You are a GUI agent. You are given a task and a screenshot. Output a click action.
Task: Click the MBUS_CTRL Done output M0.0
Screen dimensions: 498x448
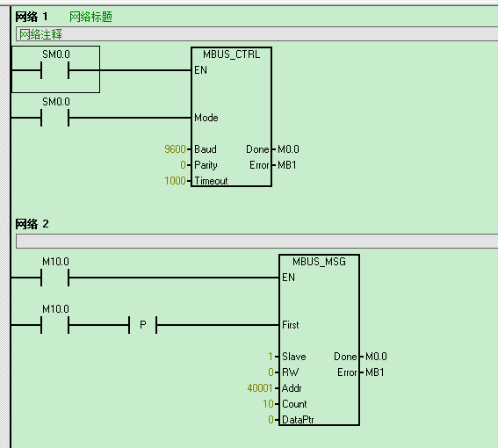pos(288,149)
